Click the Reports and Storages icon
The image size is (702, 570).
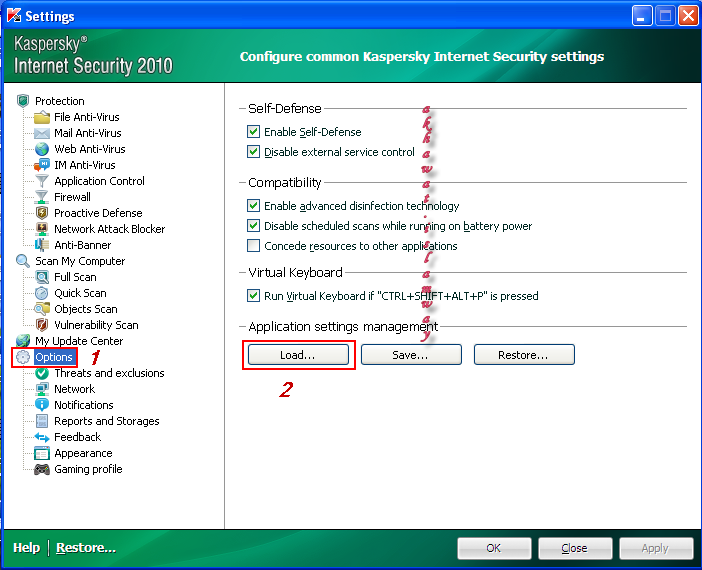42,421
